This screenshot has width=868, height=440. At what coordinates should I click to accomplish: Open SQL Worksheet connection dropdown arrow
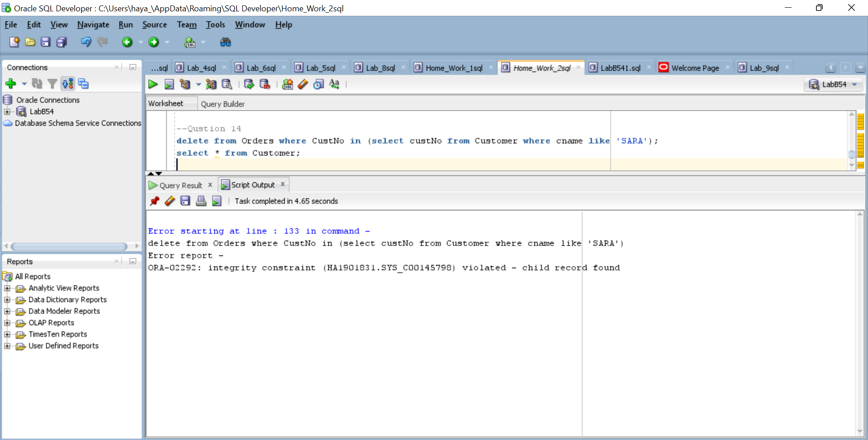click(x=203, y=42)
